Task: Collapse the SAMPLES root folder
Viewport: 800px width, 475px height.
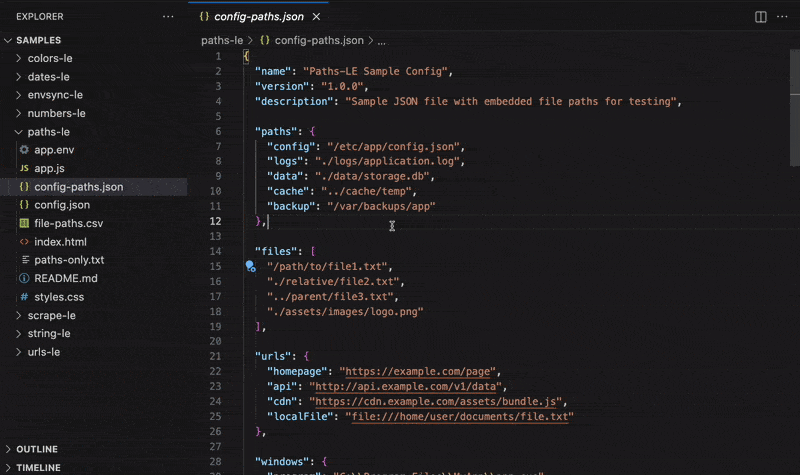Action: [8, 40]
